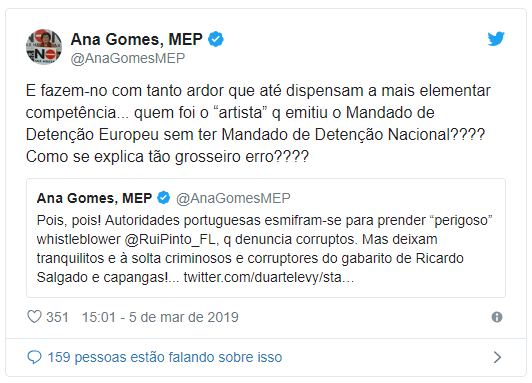Image resolution: width=532 pixels, height=383 pixels.
Task: Click the @AnaGomesMEP handle in quoted tweet
Action: coord(233,198)
